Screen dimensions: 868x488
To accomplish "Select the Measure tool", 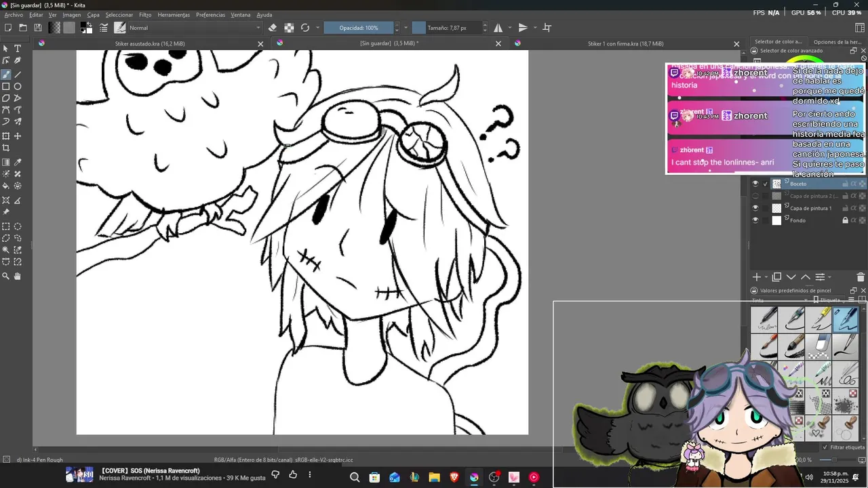I will click(18, 200).
